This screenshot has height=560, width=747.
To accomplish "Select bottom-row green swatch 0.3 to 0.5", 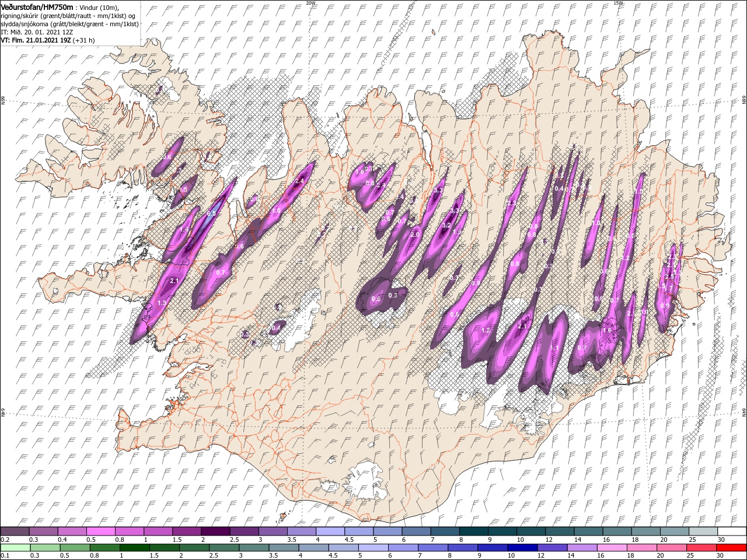I will tap(45, 548).
